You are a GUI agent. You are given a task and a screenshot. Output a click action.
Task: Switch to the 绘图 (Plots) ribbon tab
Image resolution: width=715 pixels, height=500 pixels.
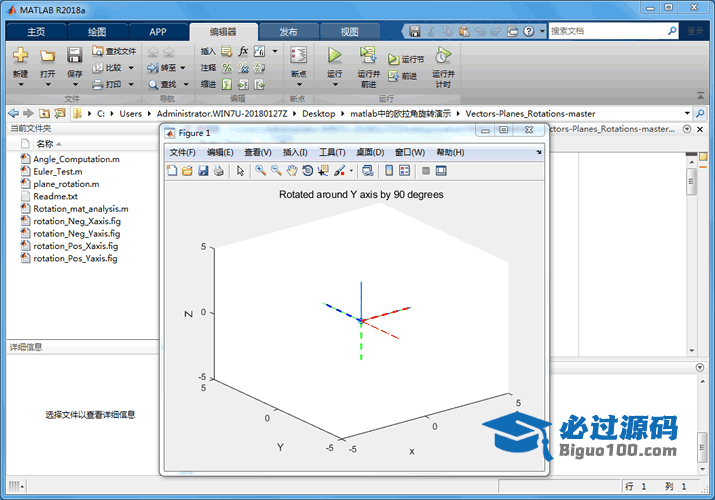coord(97,32)
